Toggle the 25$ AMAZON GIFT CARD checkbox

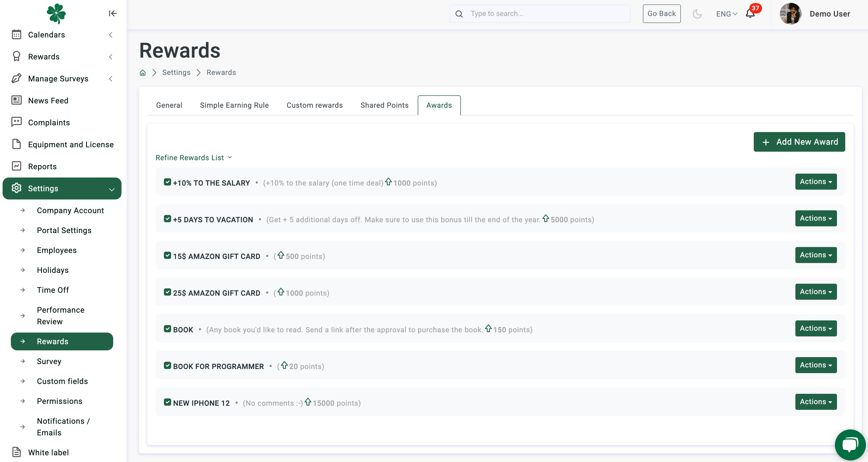tap(167, 292)
